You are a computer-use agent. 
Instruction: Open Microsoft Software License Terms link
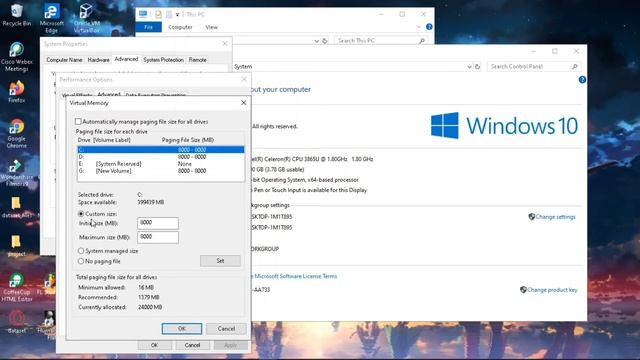[296, 276]
